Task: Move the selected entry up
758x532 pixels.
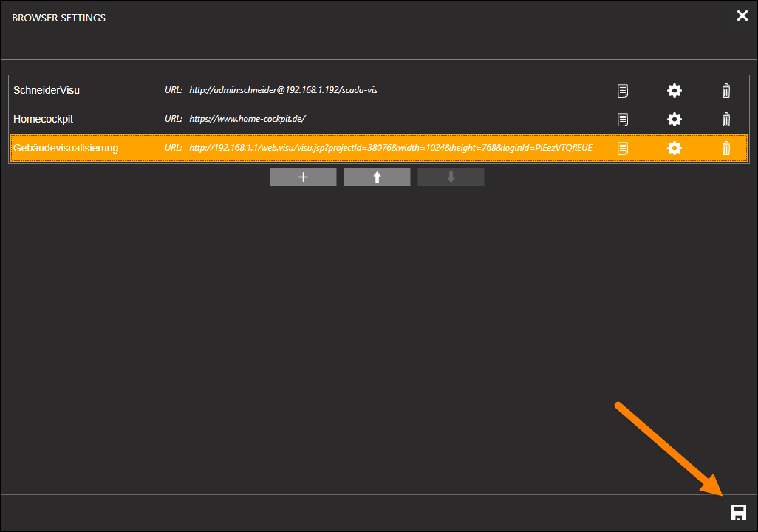Action: tap(377, 177)
